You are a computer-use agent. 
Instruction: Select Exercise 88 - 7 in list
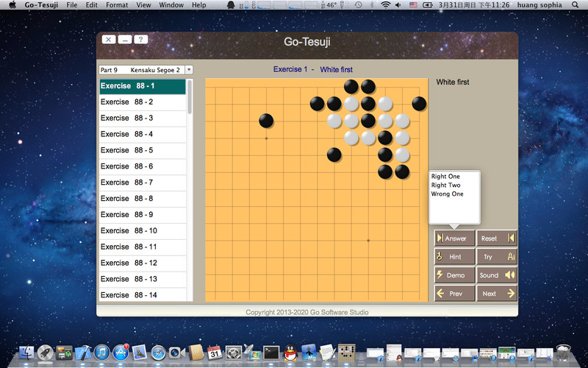pyautogui.click(x=143, y=183)
